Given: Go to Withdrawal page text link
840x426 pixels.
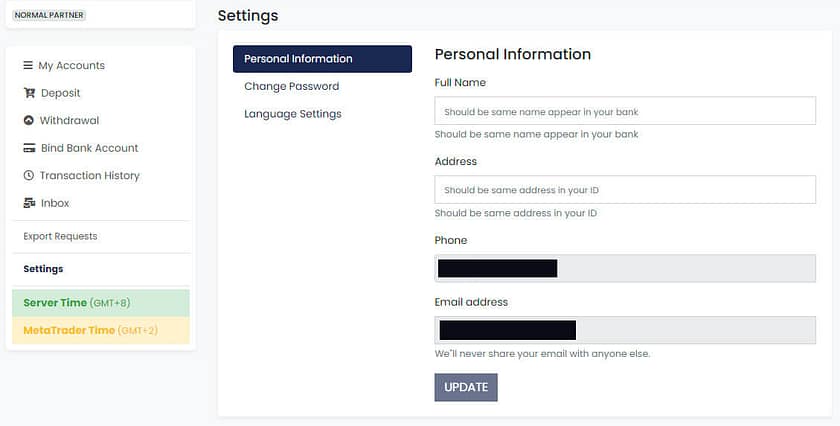Looking at the screenshot, I should tap(69, 121).
